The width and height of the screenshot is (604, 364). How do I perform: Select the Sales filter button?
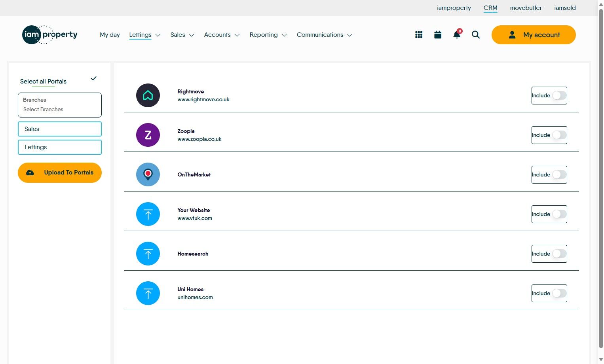pyautogui.click(x=60, y=129)
